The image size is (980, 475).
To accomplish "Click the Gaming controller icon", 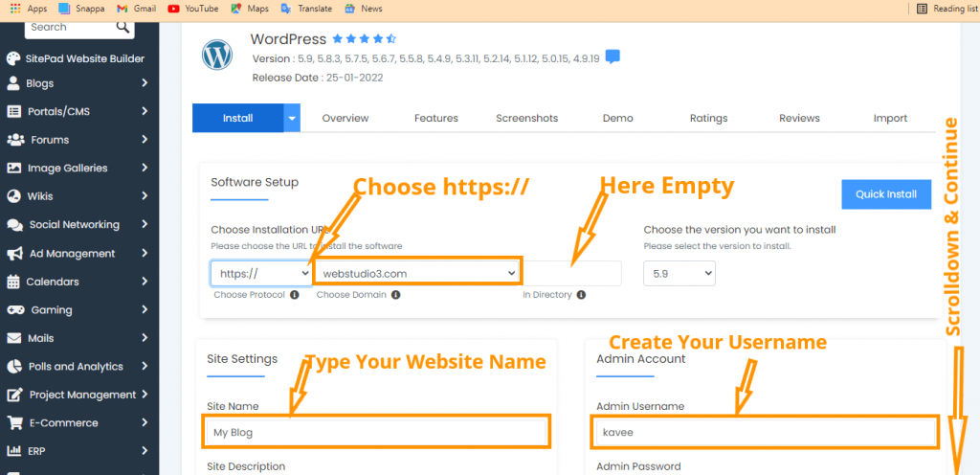I will pos(15,310).
